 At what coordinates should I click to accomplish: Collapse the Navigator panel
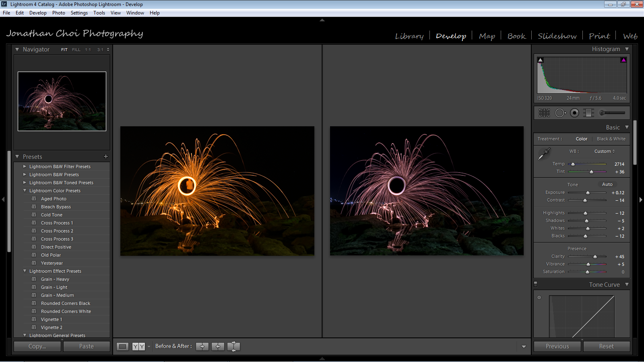(x=17, y=49)
